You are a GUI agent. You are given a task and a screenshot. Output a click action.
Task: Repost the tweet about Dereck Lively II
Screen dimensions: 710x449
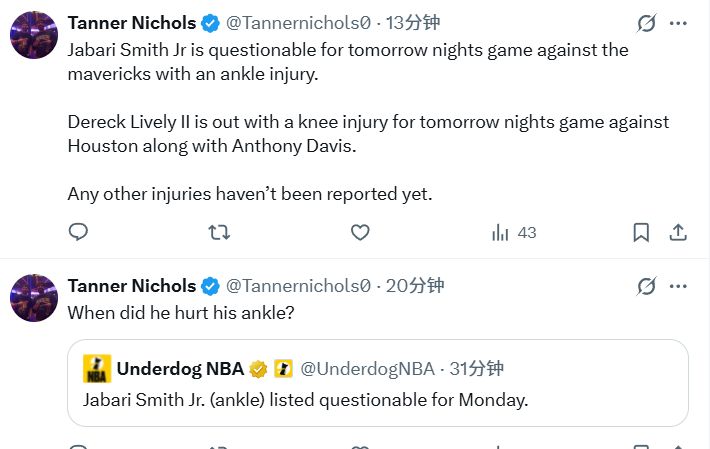(218, 232)
